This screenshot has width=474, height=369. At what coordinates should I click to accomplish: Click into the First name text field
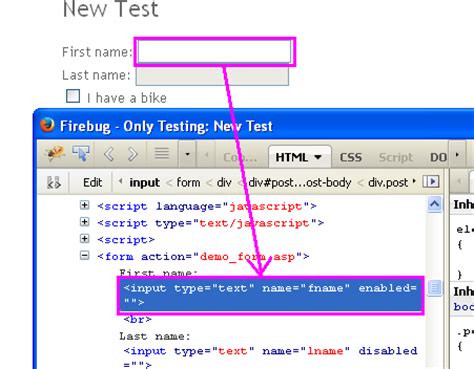pyautogui.click(x=214, y=52)
